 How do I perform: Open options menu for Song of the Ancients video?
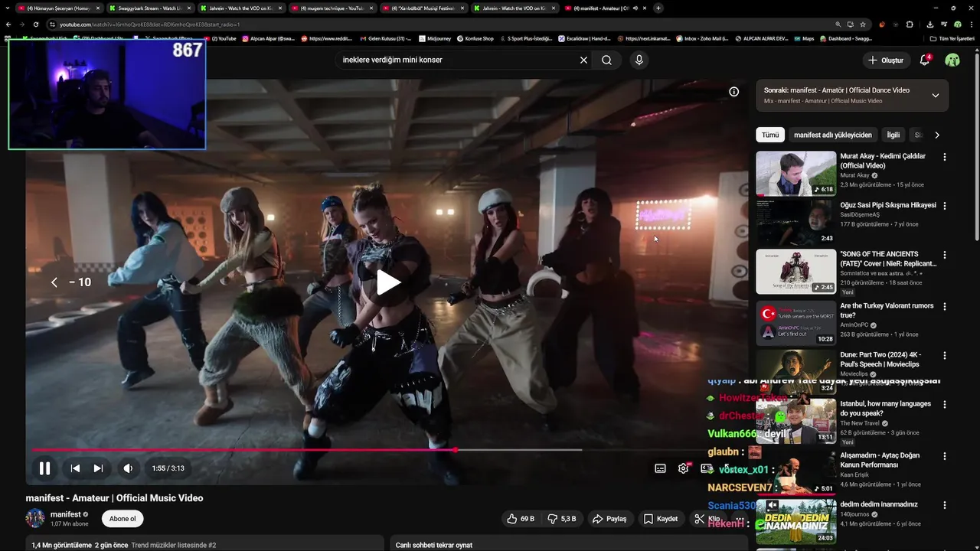click(944, 255)
